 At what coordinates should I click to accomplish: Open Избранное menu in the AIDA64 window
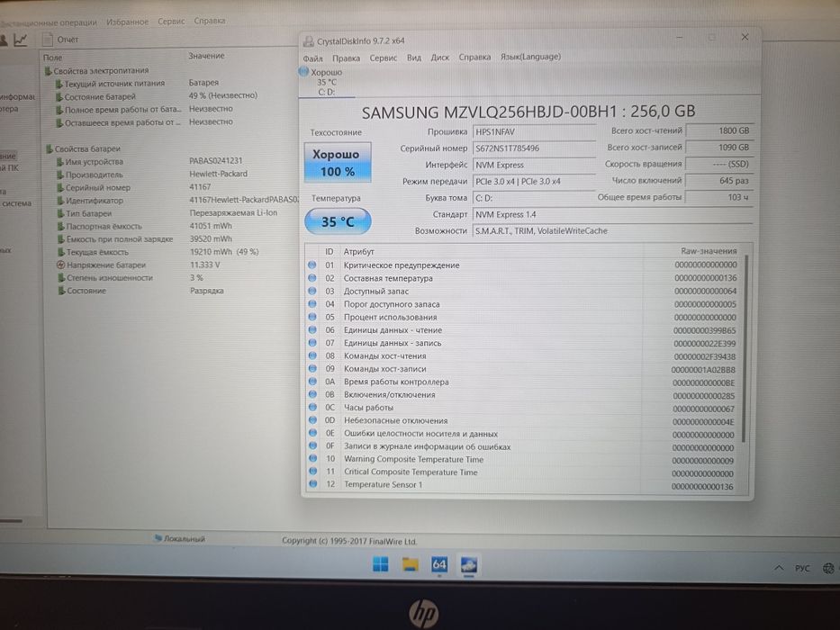(127, 22)
